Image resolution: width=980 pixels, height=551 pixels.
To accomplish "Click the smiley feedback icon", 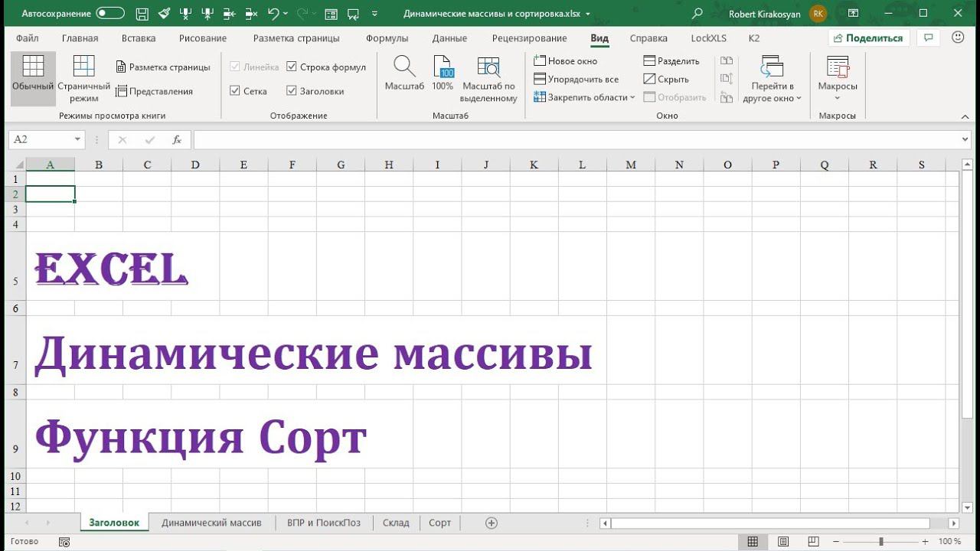I will tap(957, 37).
